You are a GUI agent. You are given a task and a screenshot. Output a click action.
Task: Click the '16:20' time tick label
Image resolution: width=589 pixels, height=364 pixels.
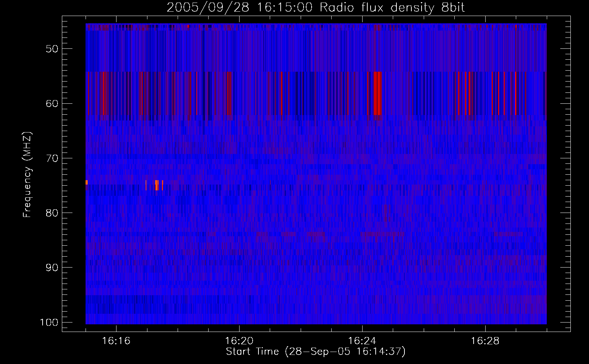tap(239, 341)
